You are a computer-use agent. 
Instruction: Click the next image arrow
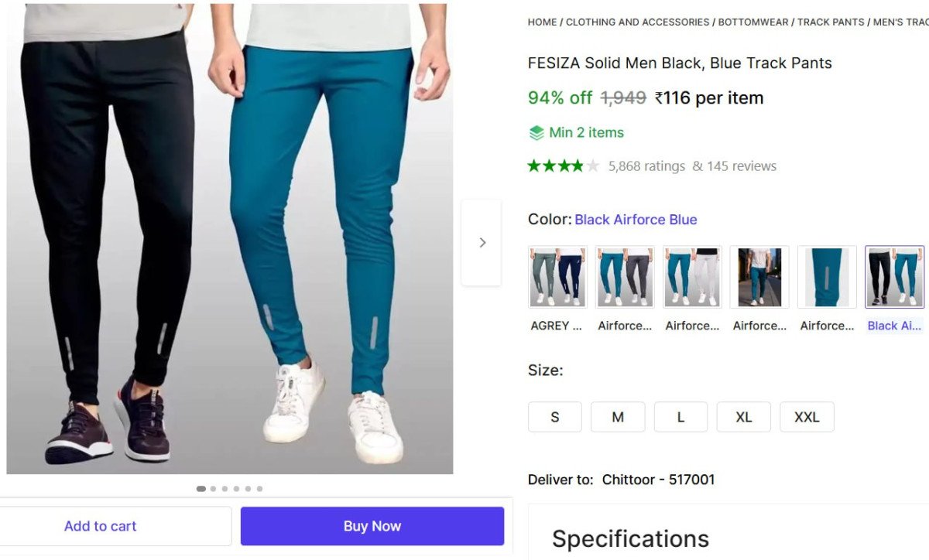(482, 243)
